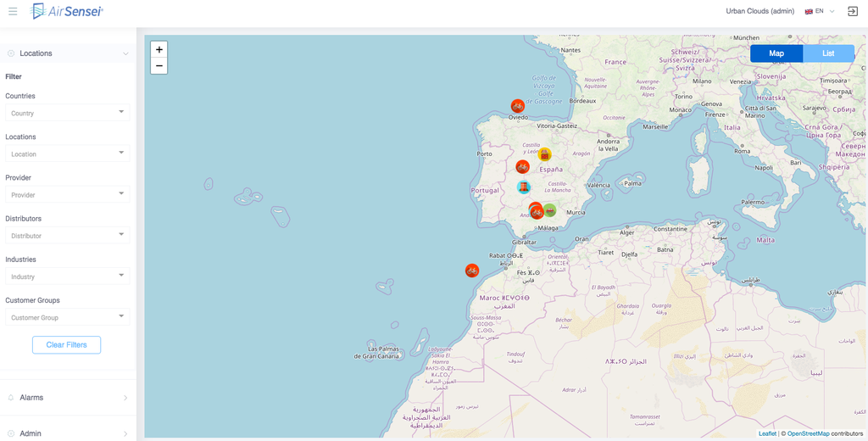Image resolution: width=868 pixels, height=441 pixels.
Task: Open the OpenStreetMap attribution link
Action: 808,433
